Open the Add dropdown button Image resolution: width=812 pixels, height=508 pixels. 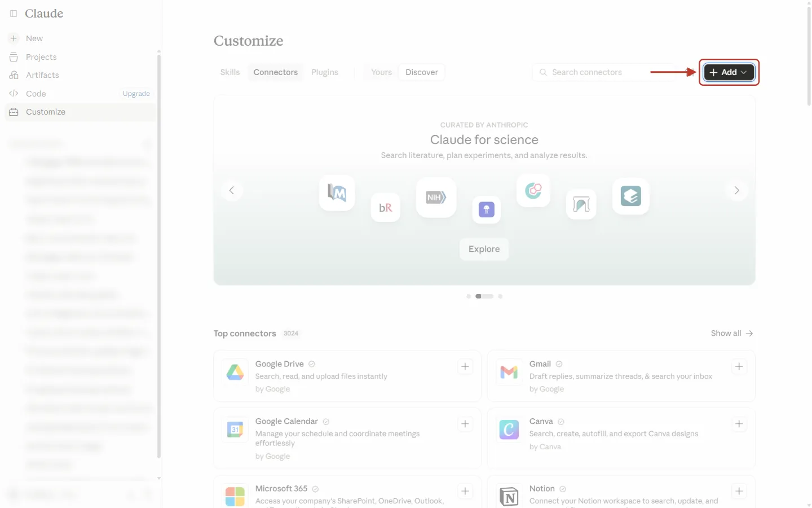click(729, 72)
